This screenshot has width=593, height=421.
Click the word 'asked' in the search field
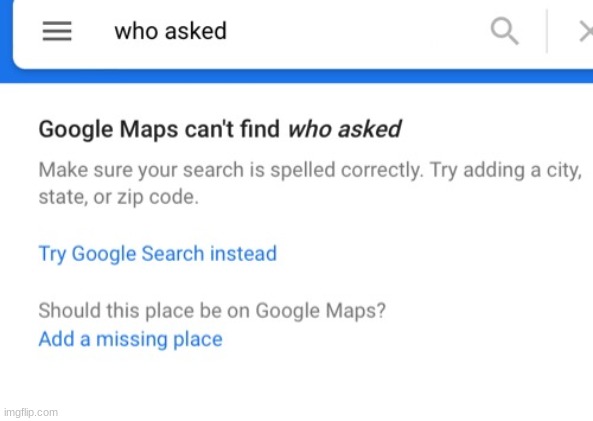[x=196, y=31]
